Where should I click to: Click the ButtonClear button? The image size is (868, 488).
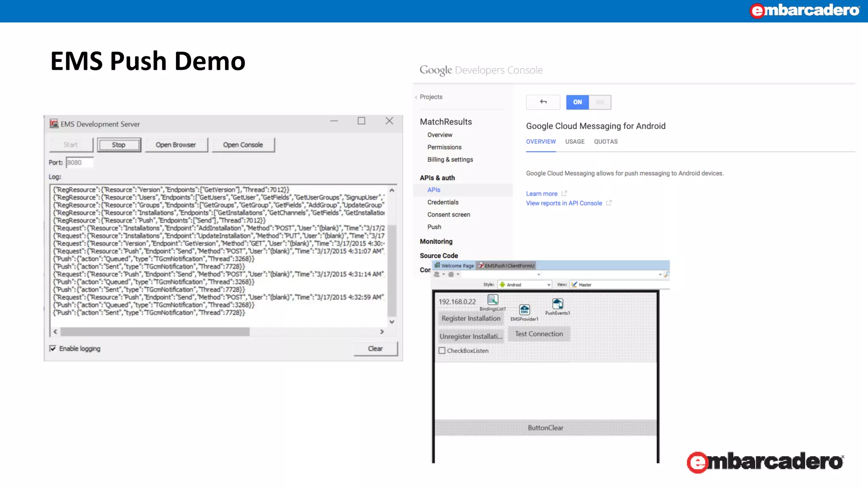pyautogui.click(x=545, y=428)
